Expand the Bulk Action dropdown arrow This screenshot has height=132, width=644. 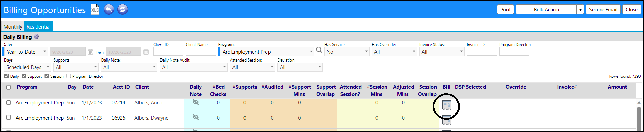pos(580,10)
